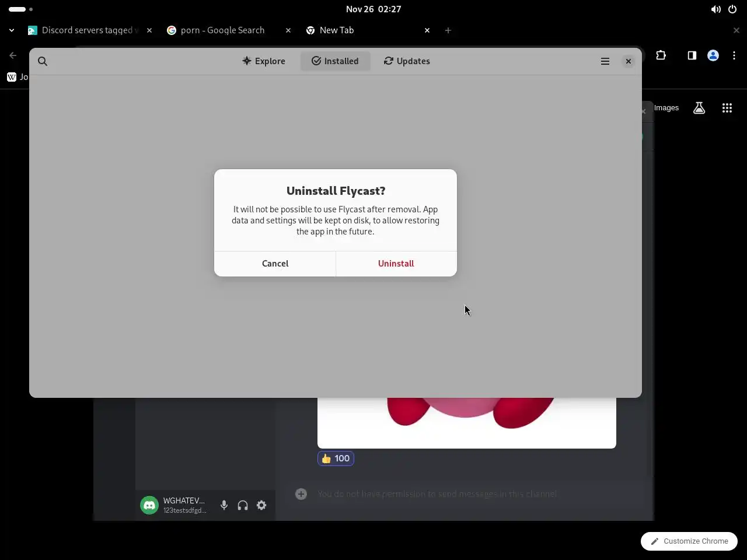Image resolution: width=747 pixels, height=560 pixels.
Task: Expand the Chrome tab search dropdown
Action: pyautogui.click(x=12, y=30)
